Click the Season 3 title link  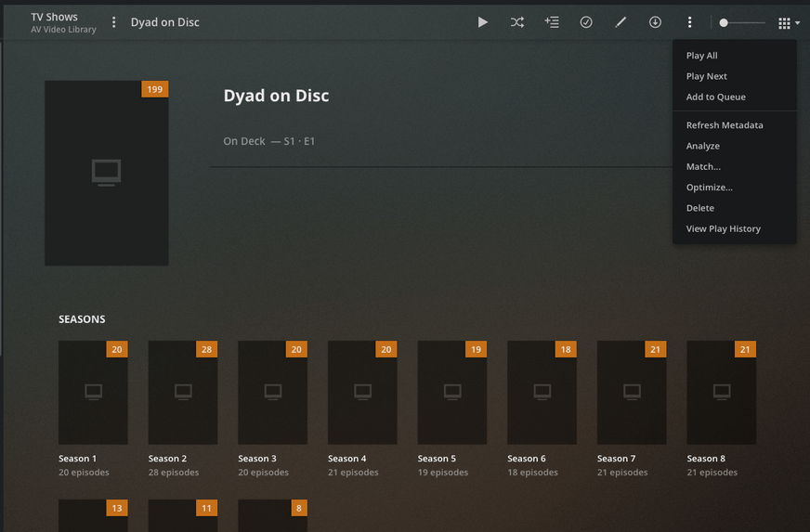click(x=257, y=458)
